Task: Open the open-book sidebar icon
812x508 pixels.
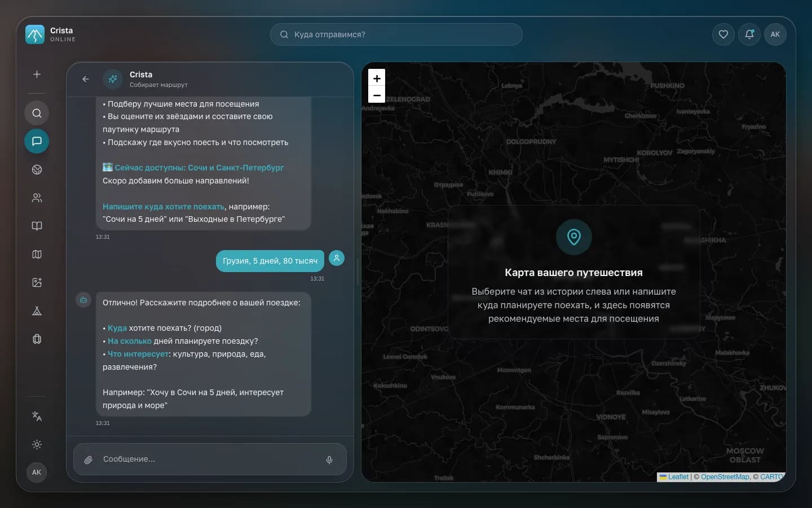Action: (x=37, y=226)
